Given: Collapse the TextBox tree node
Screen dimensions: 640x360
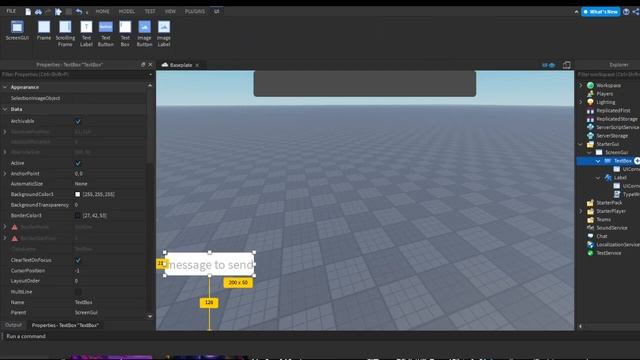Looking at the screenshot, I should click(x=598, y=161).
